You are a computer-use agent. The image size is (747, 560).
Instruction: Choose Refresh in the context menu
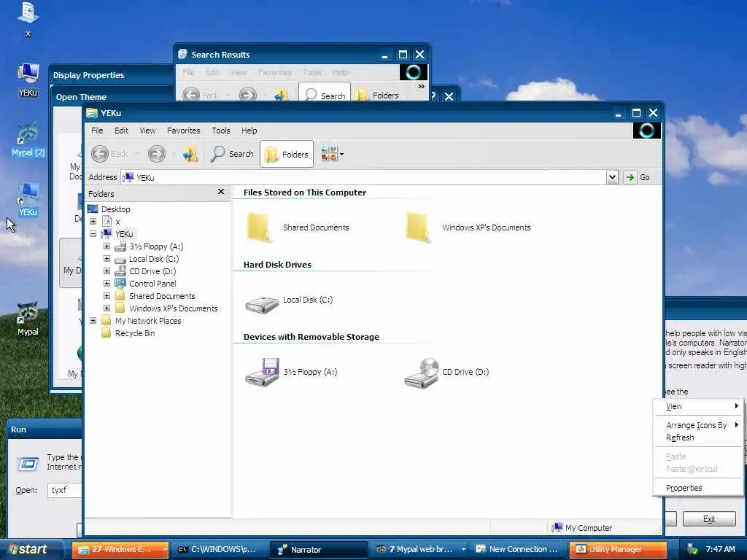coord(698,437)
